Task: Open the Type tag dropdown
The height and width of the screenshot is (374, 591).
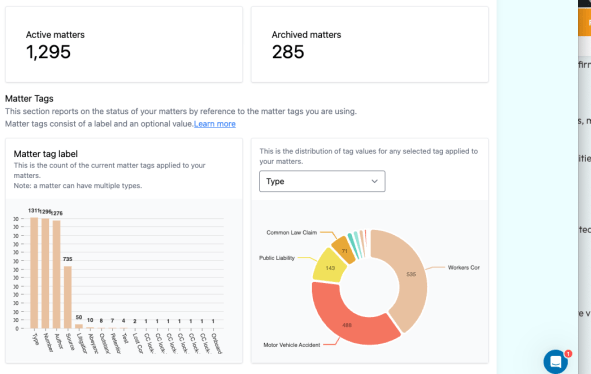Action: [x=322, y=181]
